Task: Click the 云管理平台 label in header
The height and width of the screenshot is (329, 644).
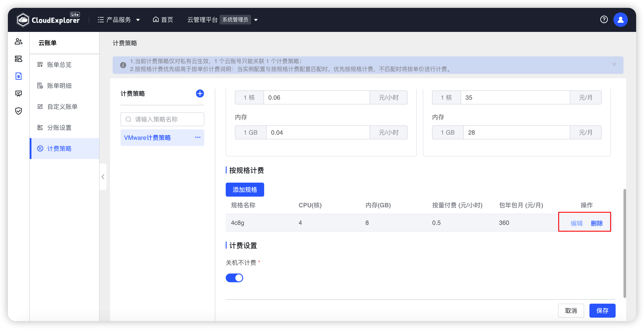Action: pos(203,20)
